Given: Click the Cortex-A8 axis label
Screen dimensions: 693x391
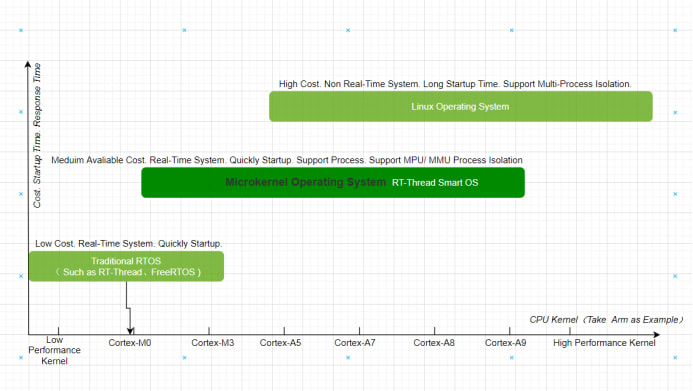Looking at the screenshot, I should pyautogui.click(x=434, y=343).
